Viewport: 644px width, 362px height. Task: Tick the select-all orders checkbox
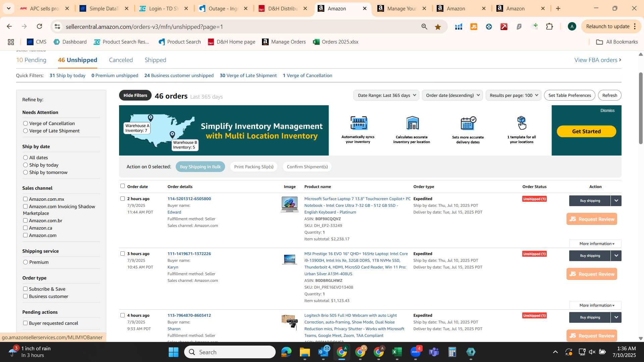[x=122, y=186]
